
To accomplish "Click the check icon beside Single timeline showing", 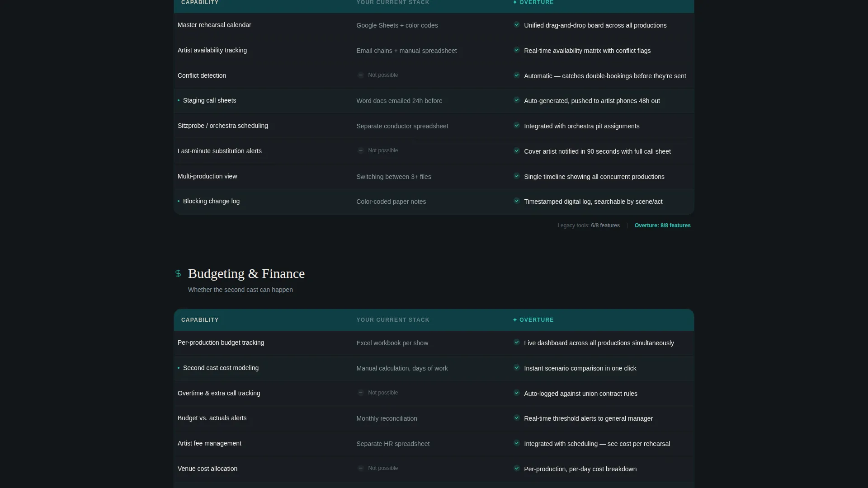I will coord(516,176).
